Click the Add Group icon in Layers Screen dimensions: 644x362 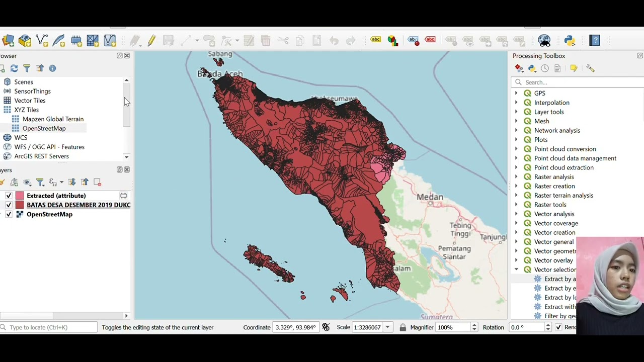[14, 182]
